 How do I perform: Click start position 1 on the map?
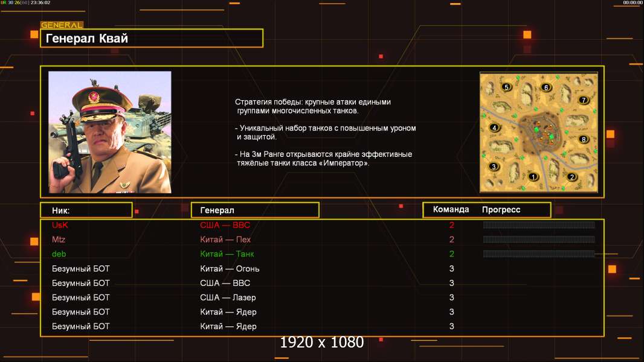click(533, 177)
